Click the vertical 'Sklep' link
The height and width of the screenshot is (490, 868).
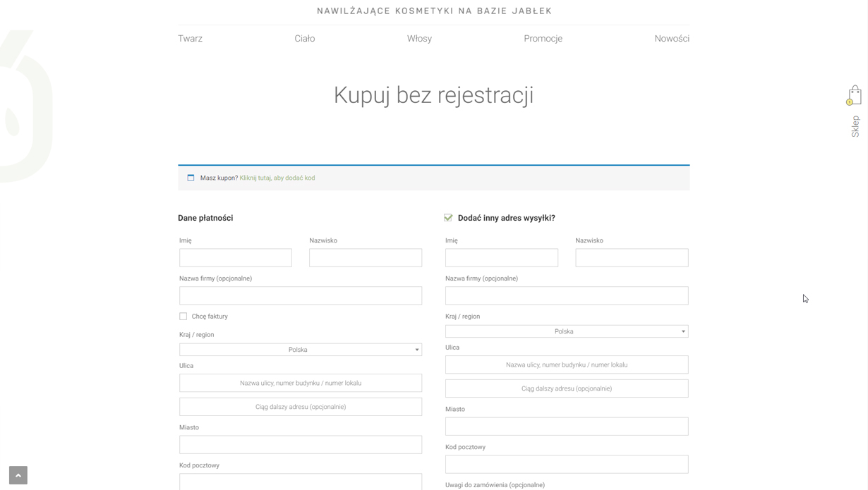(x=855, y=126)
